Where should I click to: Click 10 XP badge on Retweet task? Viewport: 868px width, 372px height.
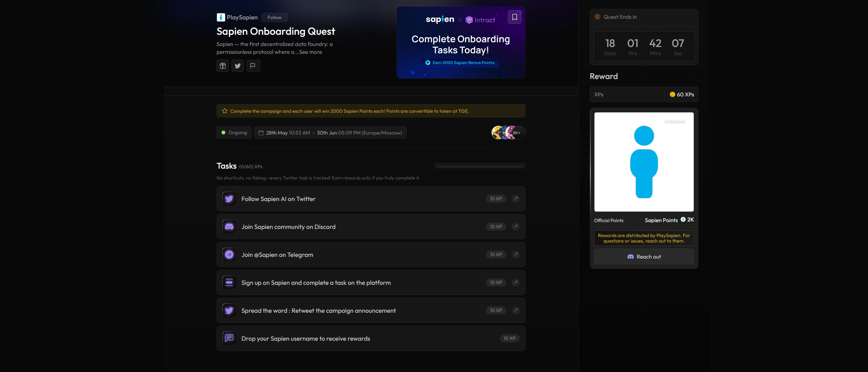tap(496, 310)
